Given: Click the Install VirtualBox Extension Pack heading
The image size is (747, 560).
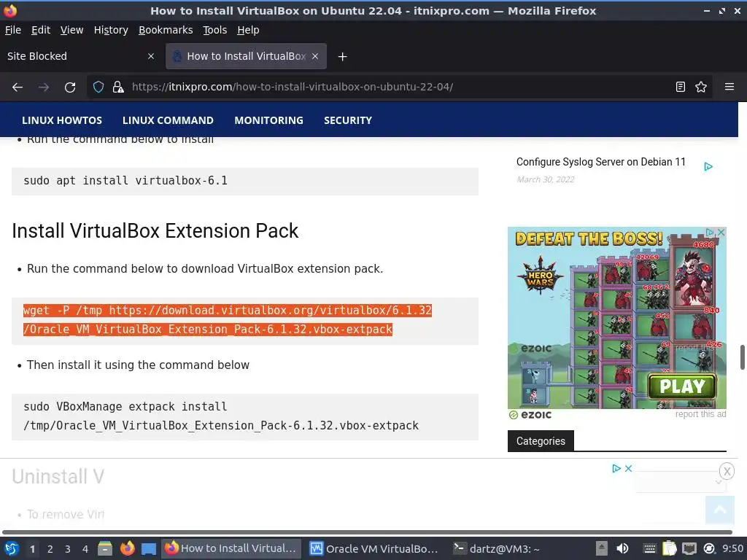Looking at the screenshot, I should [155, 231].
